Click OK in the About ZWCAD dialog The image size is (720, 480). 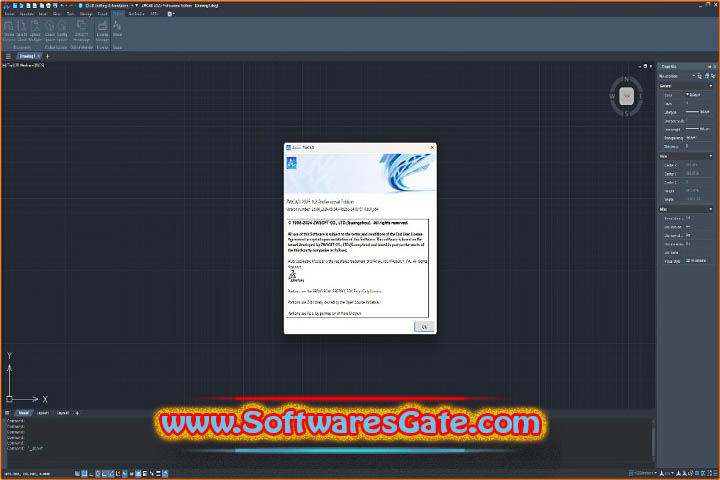[x=424, y=327]
